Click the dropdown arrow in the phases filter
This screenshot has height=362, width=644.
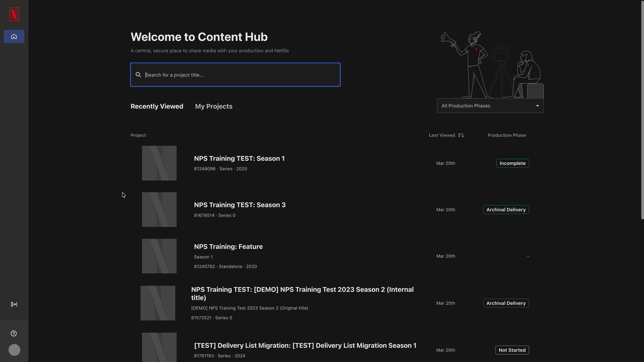point(537,106)
